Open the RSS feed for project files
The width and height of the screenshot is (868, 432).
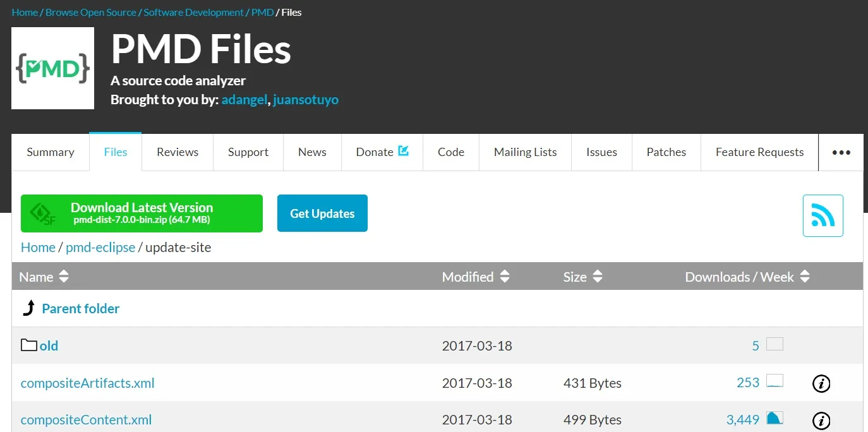pyautogui.click(x=823, y=215)
